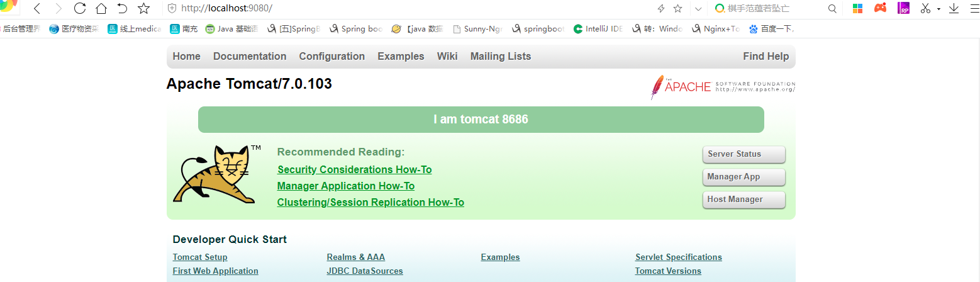This screenshot has height=282, width=980.
Task: Click the search magnifier icon
Action: pos(832,9)
